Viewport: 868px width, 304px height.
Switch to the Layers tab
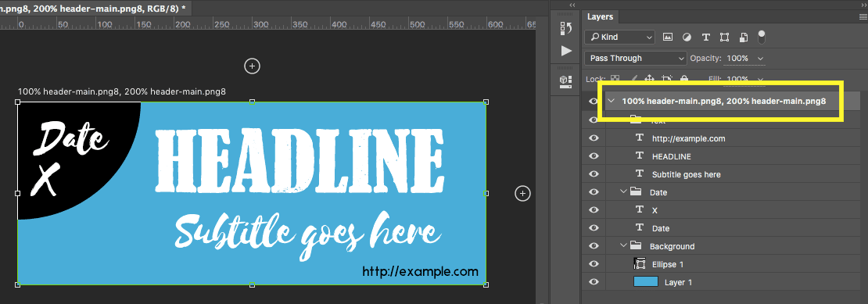coord(600,17)
